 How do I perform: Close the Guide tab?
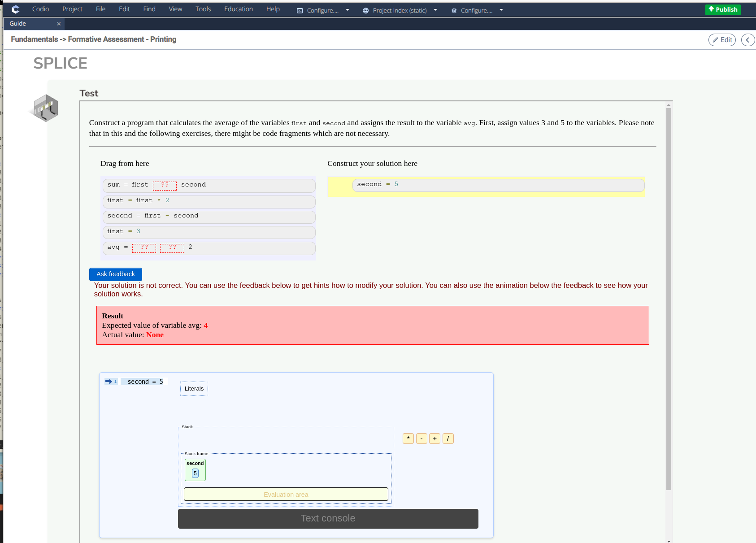pos(59,24)
